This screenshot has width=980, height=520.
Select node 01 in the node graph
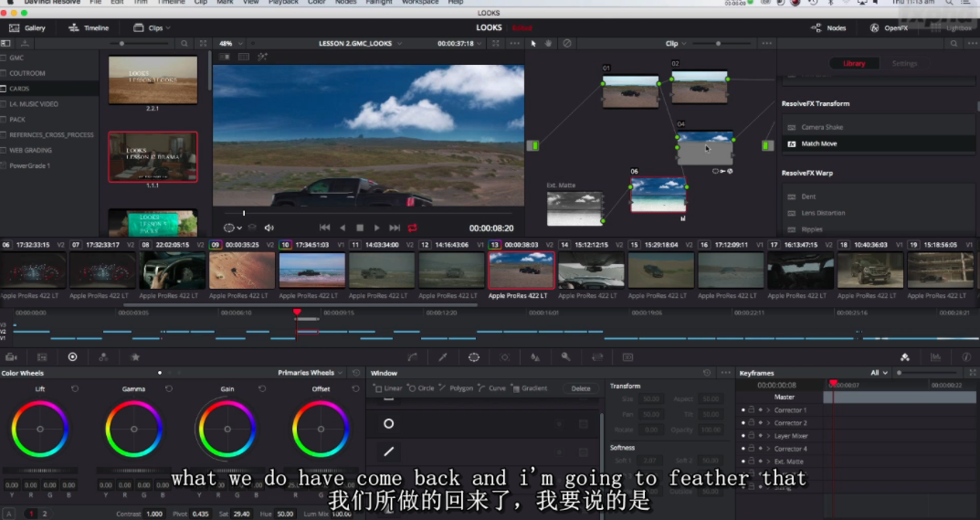pyautogui.click(x=630, y=91)
